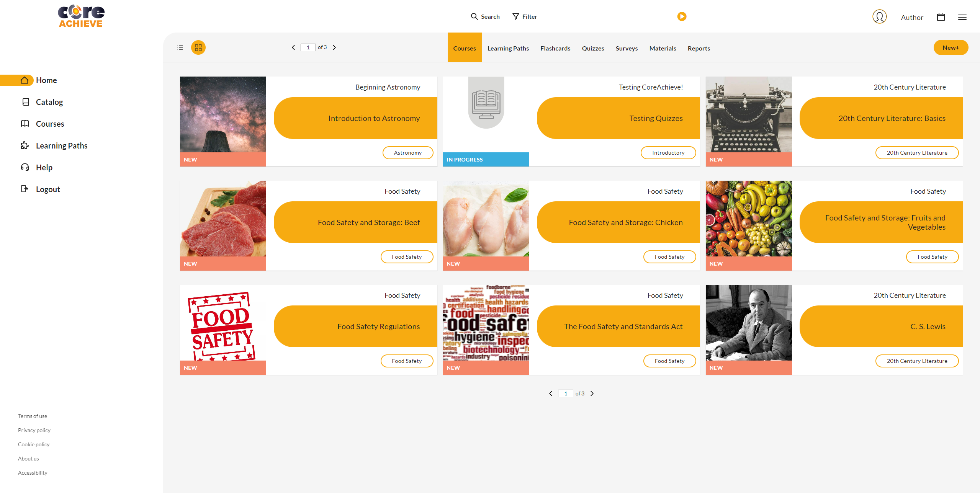The width and height of the screenshot is (980, 493).
Task: Click the Learning Paths sidebar icon
Action: click(24, 145)
